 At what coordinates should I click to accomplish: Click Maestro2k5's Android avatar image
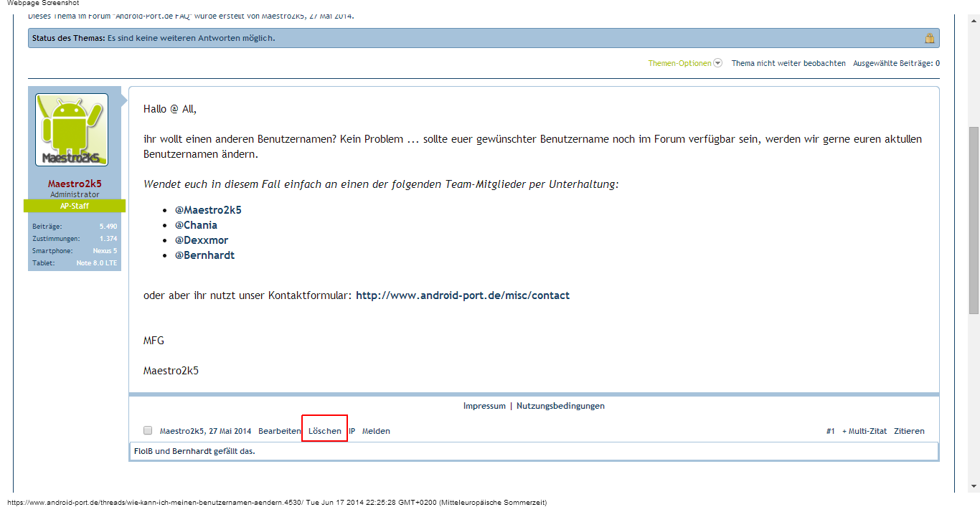point(72,130)
